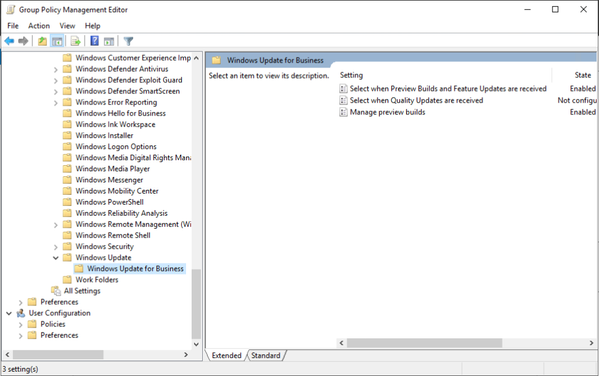Click the Windows PowerShell folder icon
This screenshot has width=599, height=376.
67,202
